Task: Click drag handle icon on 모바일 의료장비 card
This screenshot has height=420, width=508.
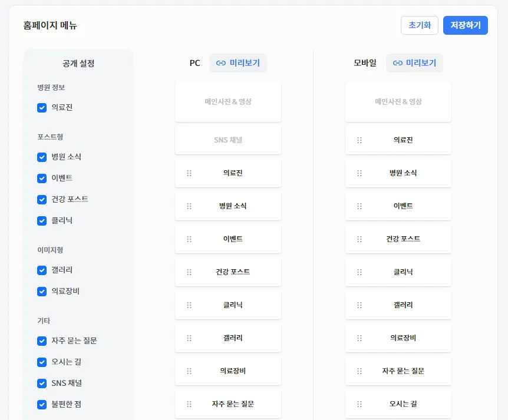Action: pyautogui.click(x=359, y=338)
